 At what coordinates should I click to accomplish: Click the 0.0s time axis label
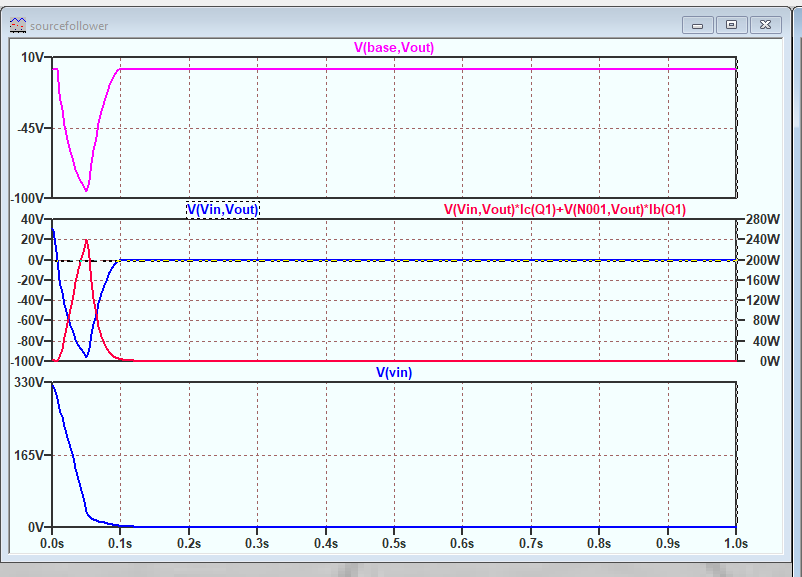[x=52, y=544]
